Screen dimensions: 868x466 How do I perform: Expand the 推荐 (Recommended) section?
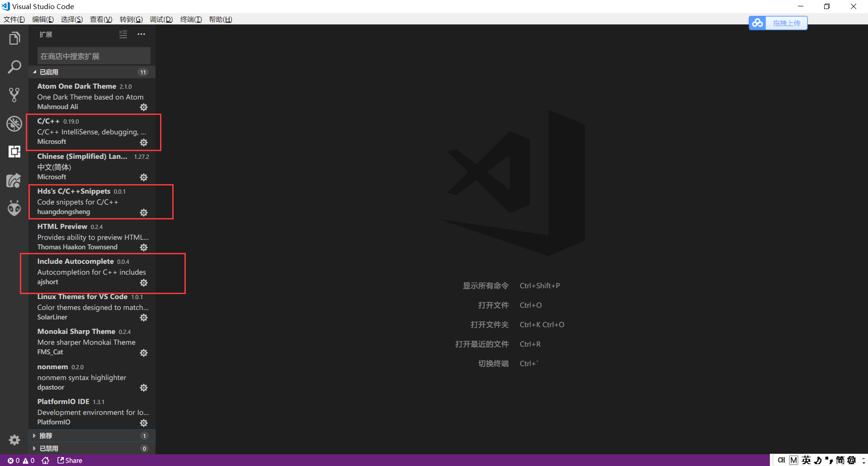tap(92, 436)
